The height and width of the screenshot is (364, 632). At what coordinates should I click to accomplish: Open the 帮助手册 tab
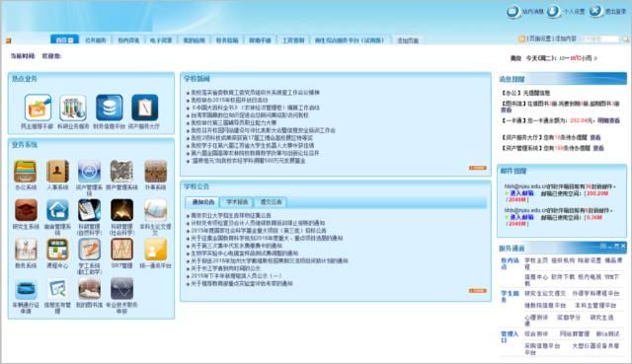pos(260,40)
